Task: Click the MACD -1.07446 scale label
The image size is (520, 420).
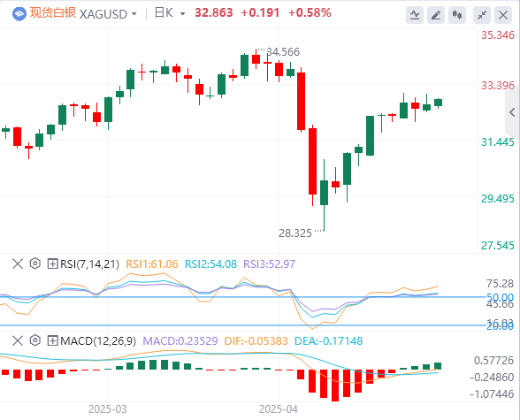Action: pyautogui.click(x=492, y=394)
